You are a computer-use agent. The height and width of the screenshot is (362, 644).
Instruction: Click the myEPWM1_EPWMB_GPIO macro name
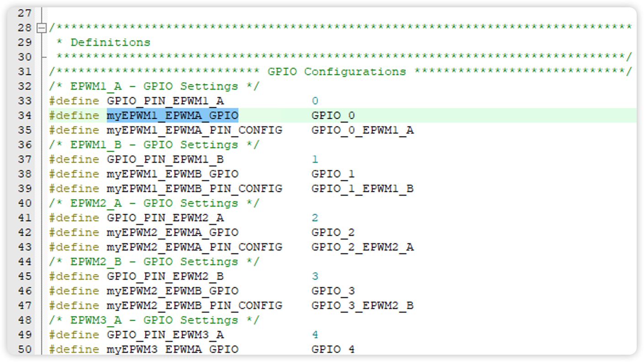(172, 174)
